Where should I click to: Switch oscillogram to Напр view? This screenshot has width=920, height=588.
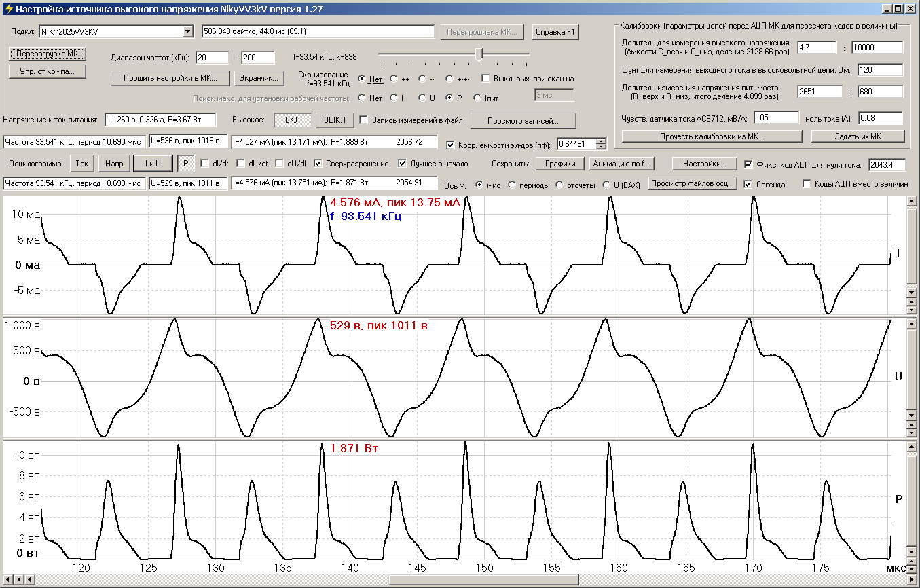[113, 164]
